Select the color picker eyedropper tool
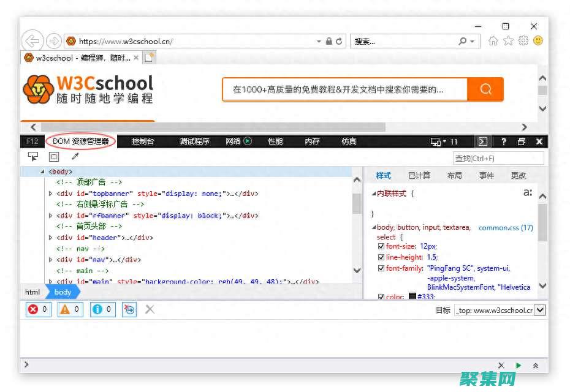Image resolution: width=570 pixels, height=392 pixels. pyautogui.click(x=75, y=157)
